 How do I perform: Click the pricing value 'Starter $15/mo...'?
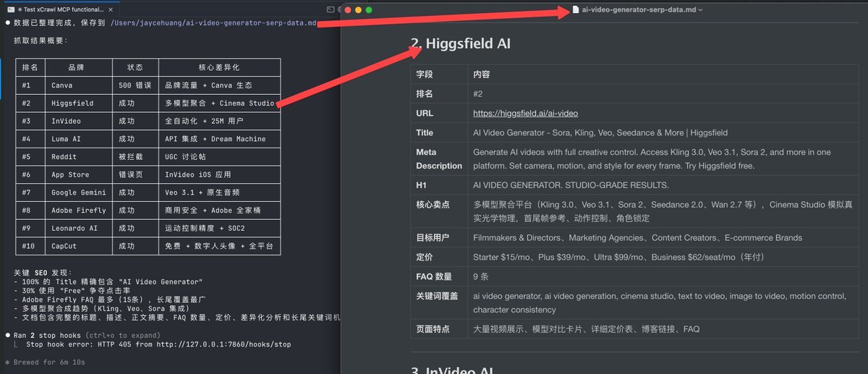[619, 257]
